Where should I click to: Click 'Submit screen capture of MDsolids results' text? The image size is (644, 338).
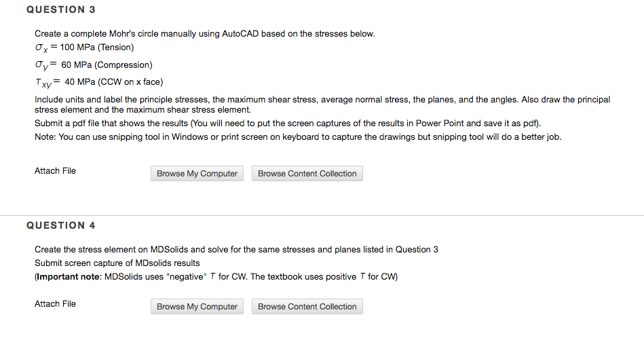(x=117, y=263)
